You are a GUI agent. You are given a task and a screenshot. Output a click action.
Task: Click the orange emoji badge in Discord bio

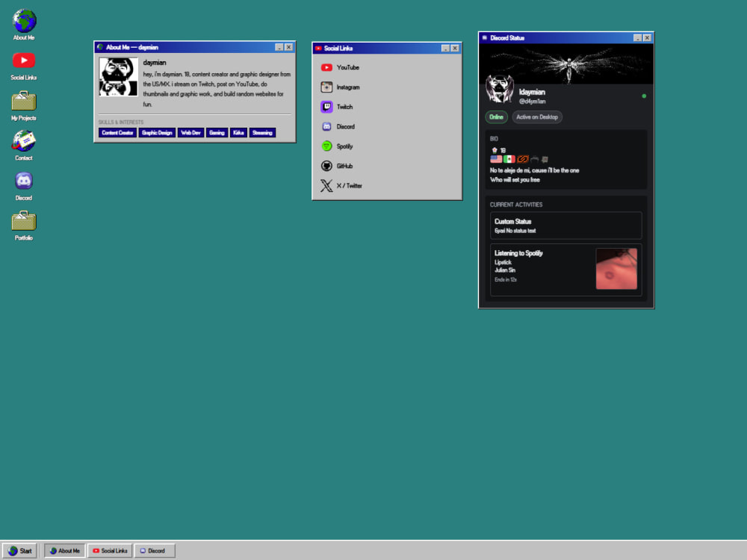point(523,159)
